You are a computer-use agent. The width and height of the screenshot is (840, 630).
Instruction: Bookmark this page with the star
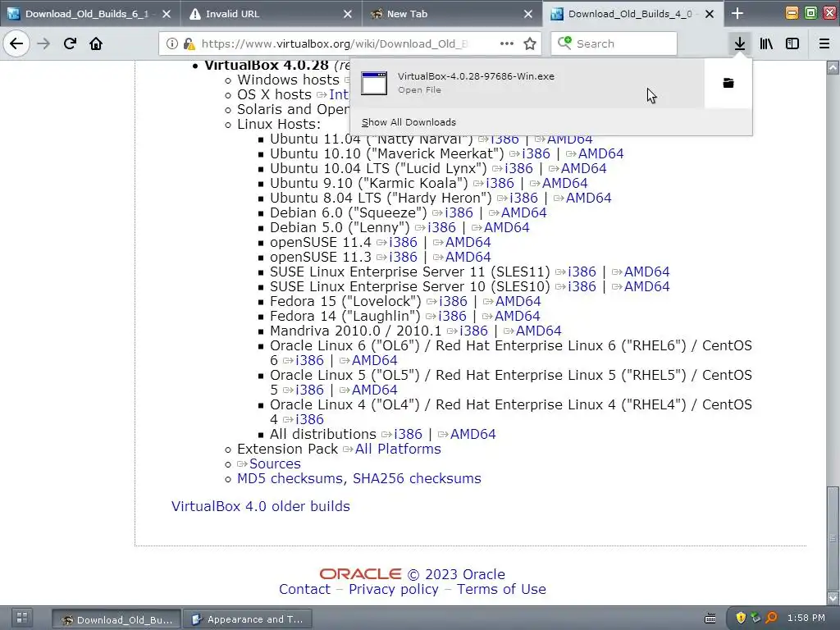[x=530, y=43]
